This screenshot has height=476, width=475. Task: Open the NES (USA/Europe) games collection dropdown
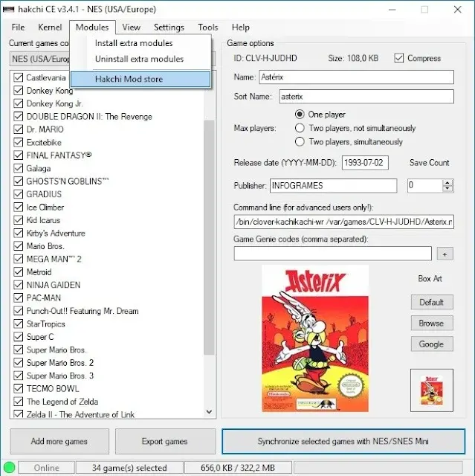(41, 59)
